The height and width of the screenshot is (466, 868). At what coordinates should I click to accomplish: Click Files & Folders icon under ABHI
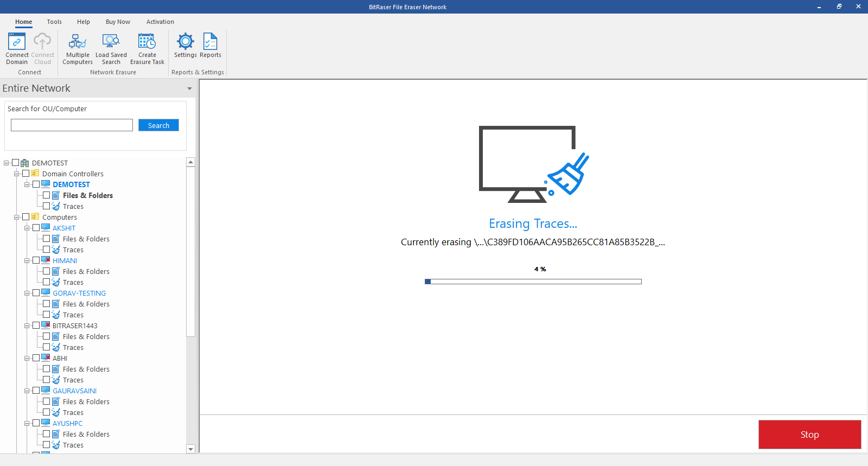[56, 369]
